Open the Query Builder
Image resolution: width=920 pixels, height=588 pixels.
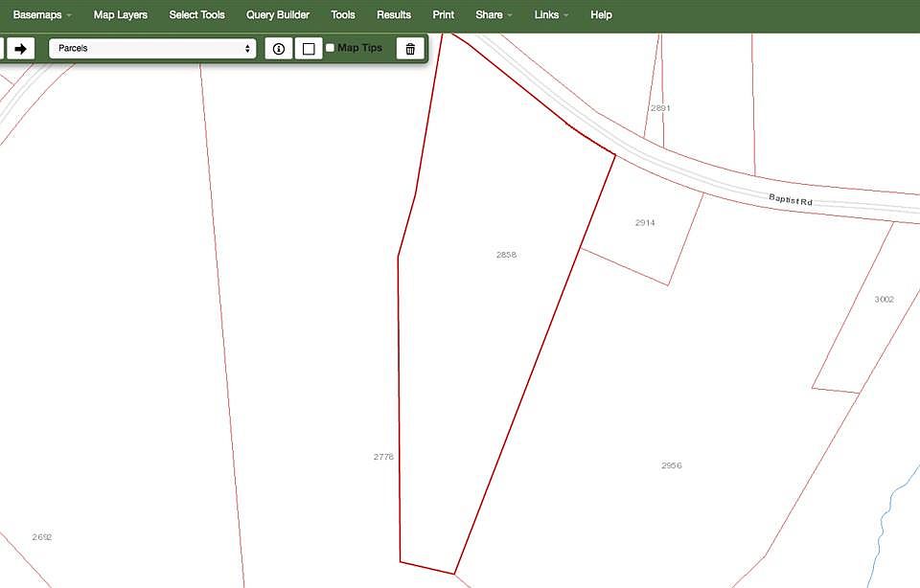278,15
